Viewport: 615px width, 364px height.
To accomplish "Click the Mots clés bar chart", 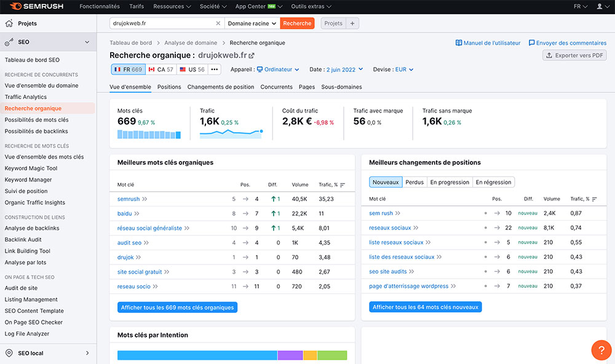I will [x=149, y=135].
